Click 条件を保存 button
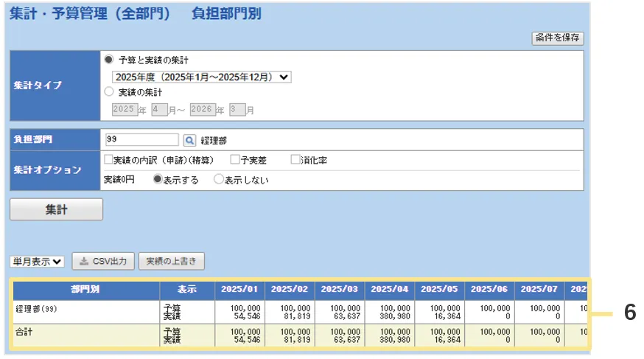 pyautogui.click(x=557, y=38)
